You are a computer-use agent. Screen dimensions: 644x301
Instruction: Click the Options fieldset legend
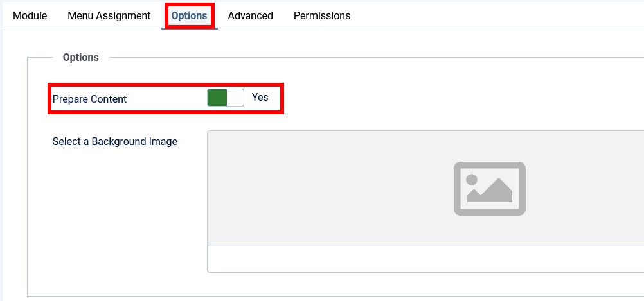(81, 57)
